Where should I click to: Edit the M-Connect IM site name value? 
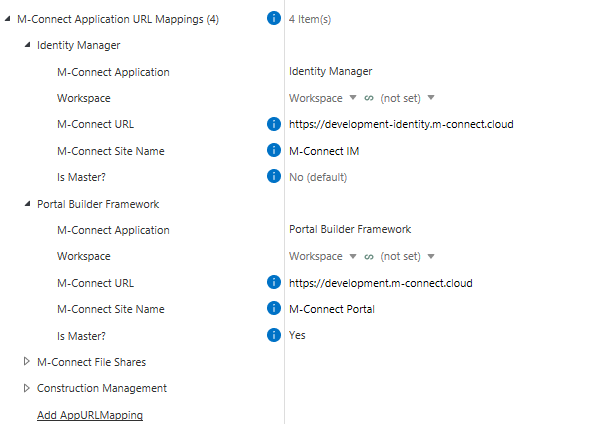[324, 151]
